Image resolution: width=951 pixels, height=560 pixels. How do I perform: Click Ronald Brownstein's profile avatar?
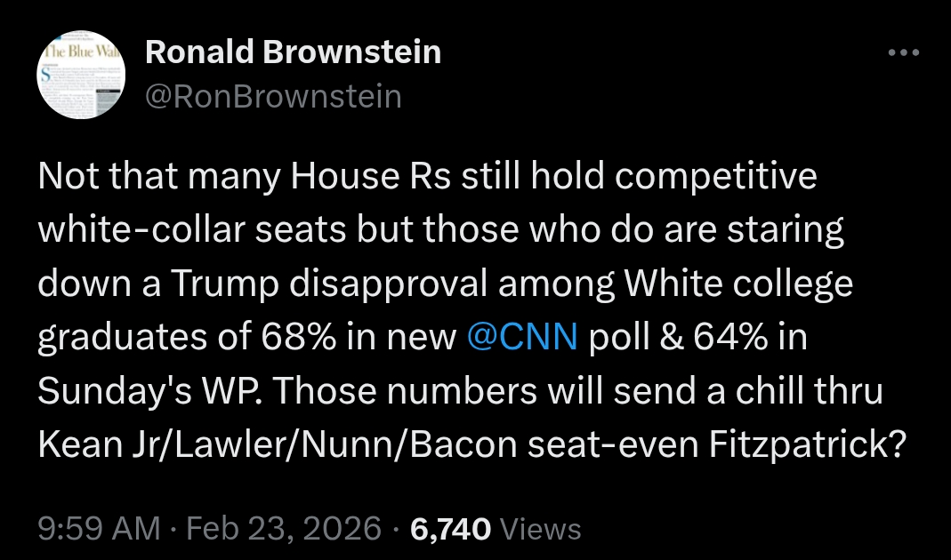[82, 75]
